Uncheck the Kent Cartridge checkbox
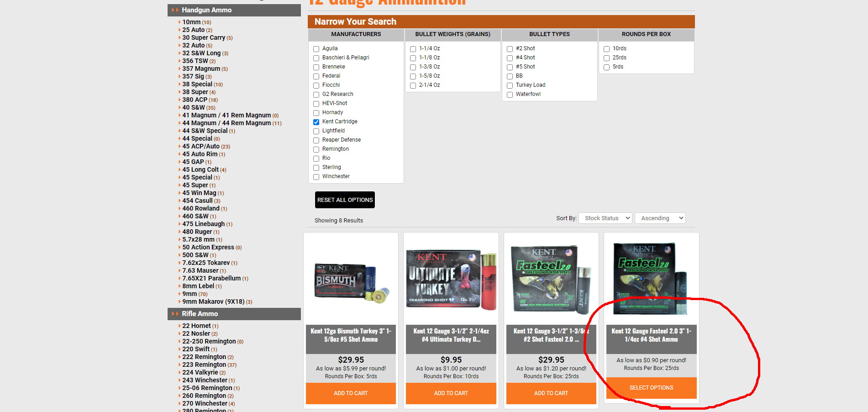Viewport: 868px width, 412px height. click(x=316, y=122)
